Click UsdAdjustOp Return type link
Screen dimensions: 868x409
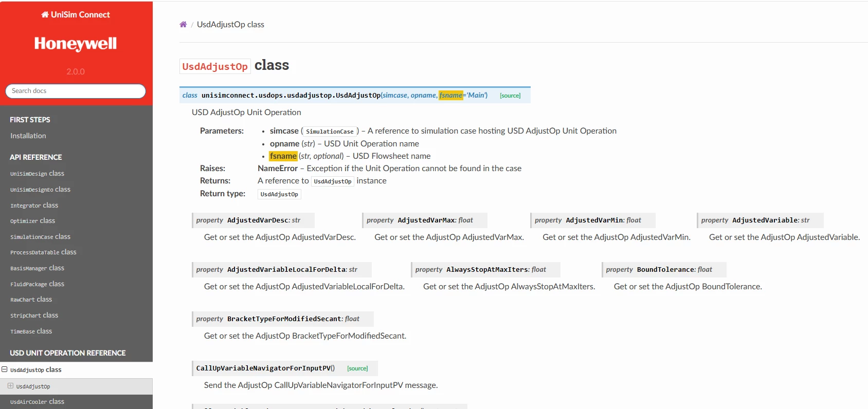(x=279, y=194)
